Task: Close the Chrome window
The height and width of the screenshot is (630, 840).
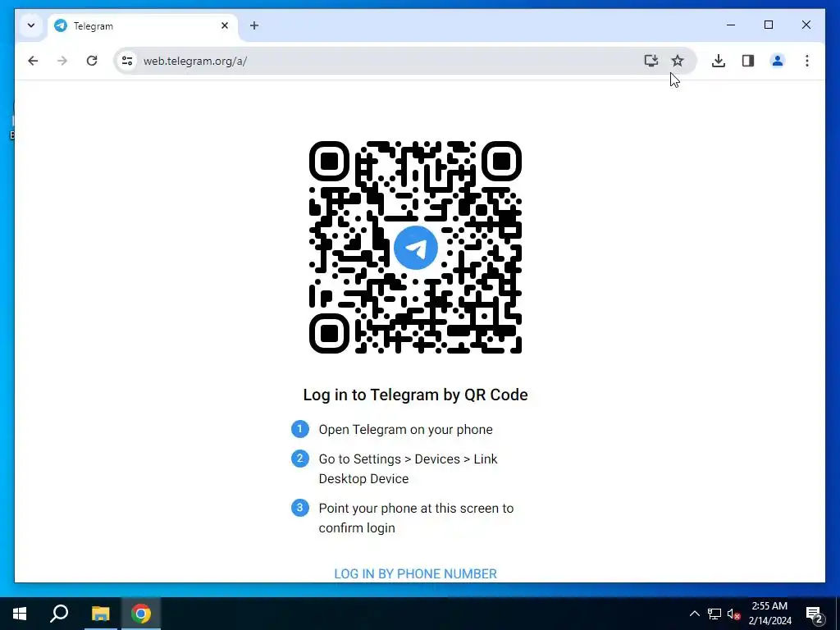Action: [x=806, y=25]
